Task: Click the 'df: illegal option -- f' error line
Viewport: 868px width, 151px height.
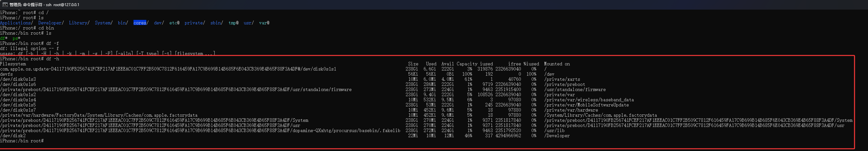Action: (30, 48)
